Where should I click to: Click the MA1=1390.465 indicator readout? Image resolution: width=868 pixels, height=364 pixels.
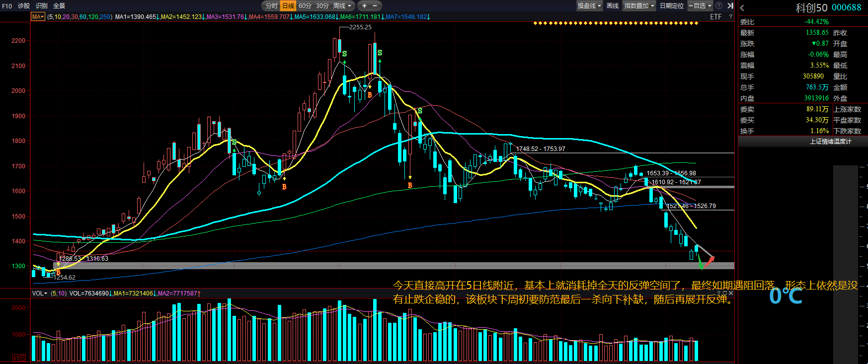coord(137,17)
